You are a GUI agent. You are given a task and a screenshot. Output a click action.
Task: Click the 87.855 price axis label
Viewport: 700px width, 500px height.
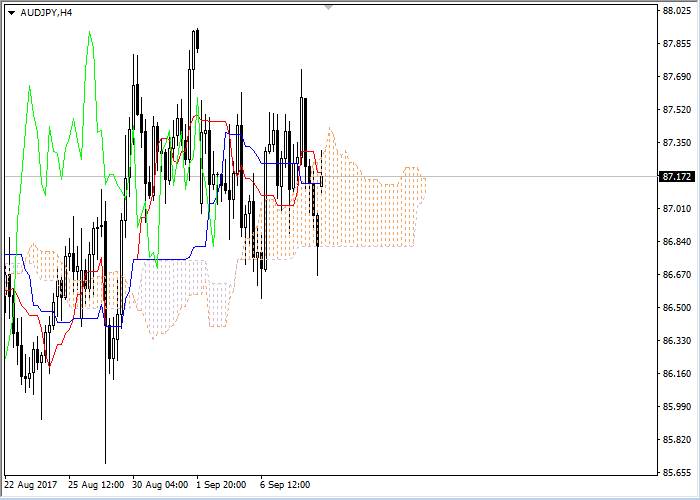point(677,44)
